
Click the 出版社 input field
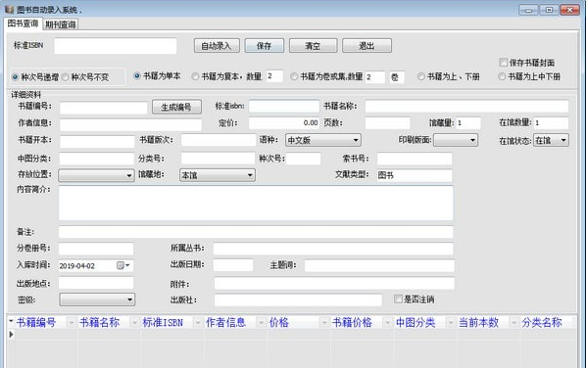pos(298,299)
